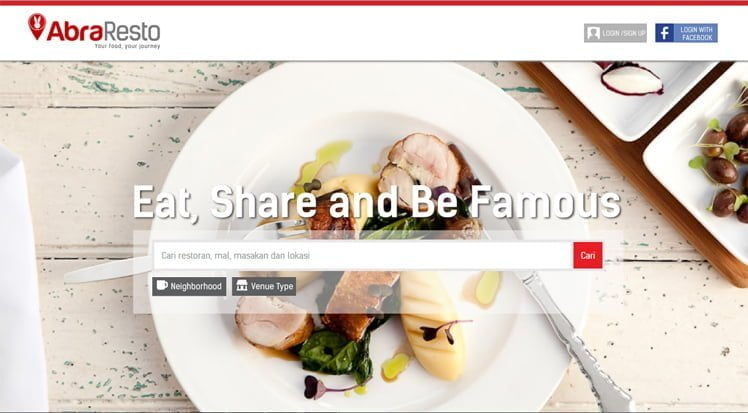This screenshot has height=413, width=748.
Task: Click the red strip at the page top
Action: pyautogui.click(x=374, y=3)
